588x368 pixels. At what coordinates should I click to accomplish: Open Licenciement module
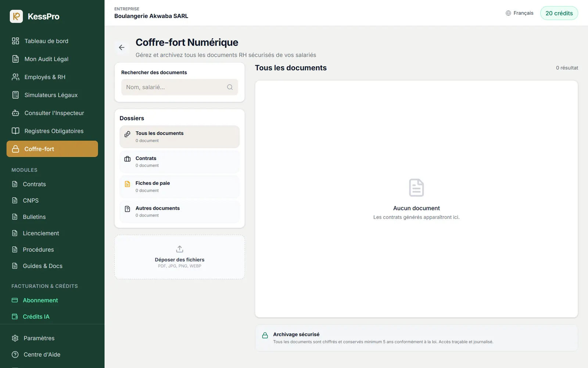[52, 233]
